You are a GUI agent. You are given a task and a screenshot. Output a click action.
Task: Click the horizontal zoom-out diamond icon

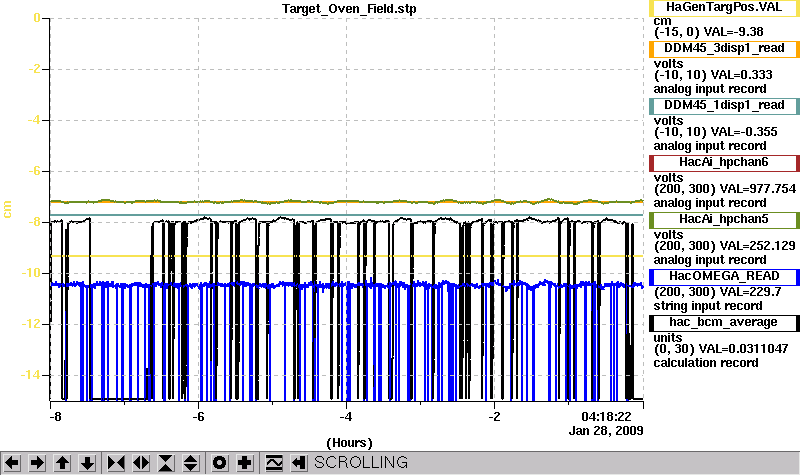coord(141,463)
